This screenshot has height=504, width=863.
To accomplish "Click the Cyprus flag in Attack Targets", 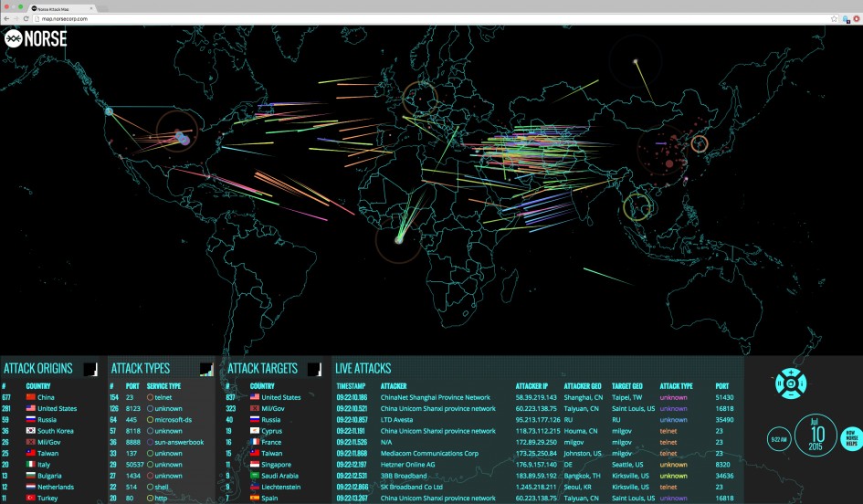I will (x=255, y=431).
